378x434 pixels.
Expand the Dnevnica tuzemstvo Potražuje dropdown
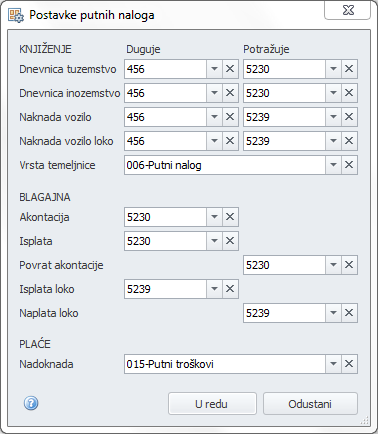point(333,69)
